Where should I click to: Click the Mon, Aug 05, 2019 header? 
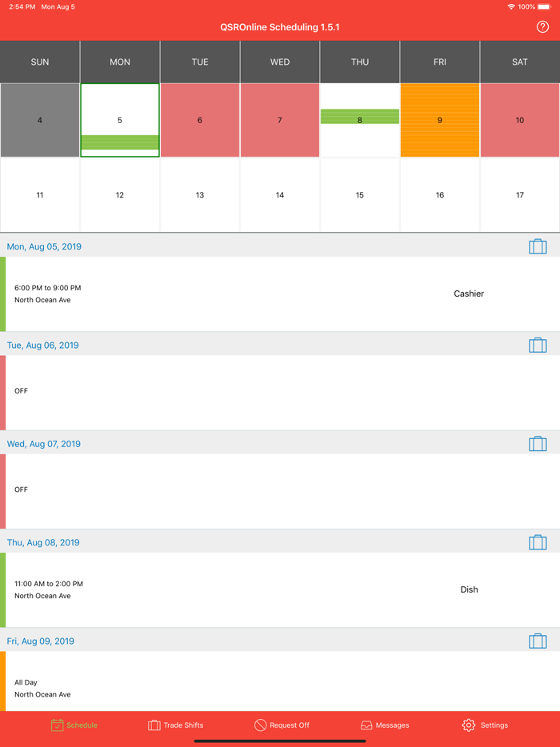(x=44, y=246)
